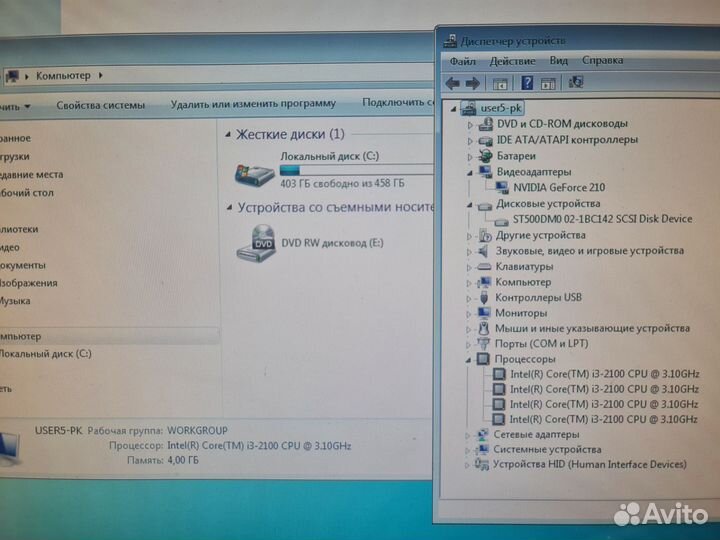720x540 pixels.
Task: Click the scan for hardware changes icon
Action: (x=575, y=82)
